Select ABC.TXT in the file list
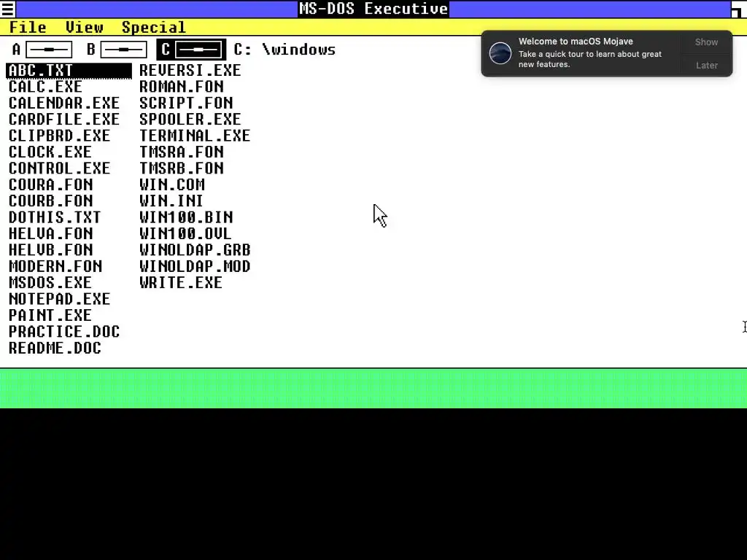Screen dimensions: 747x560 tap(69, 71)
